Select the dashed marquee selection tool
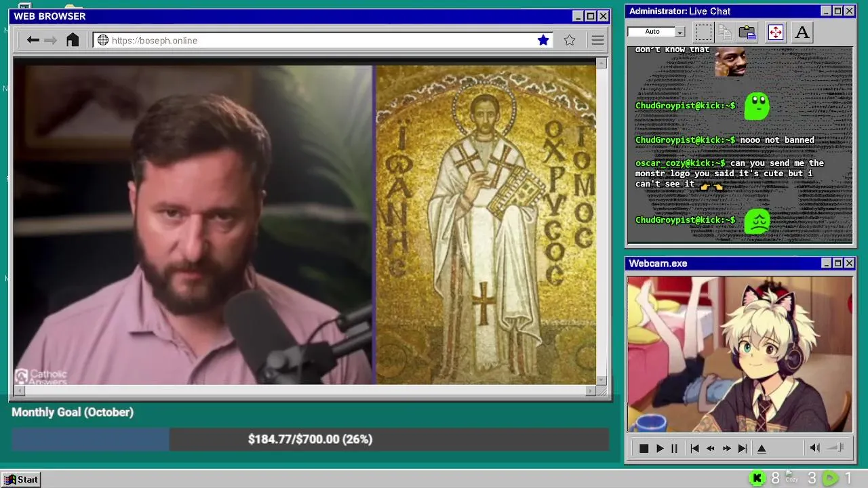 (704, 32)
